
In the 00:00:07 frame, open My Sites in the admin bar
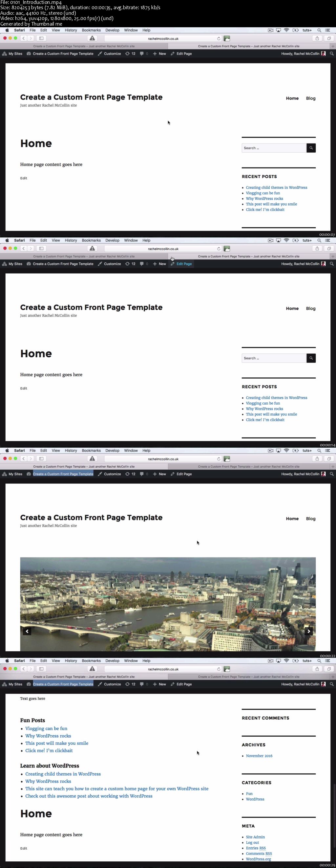pyautogui.click(x=12, y=54)
